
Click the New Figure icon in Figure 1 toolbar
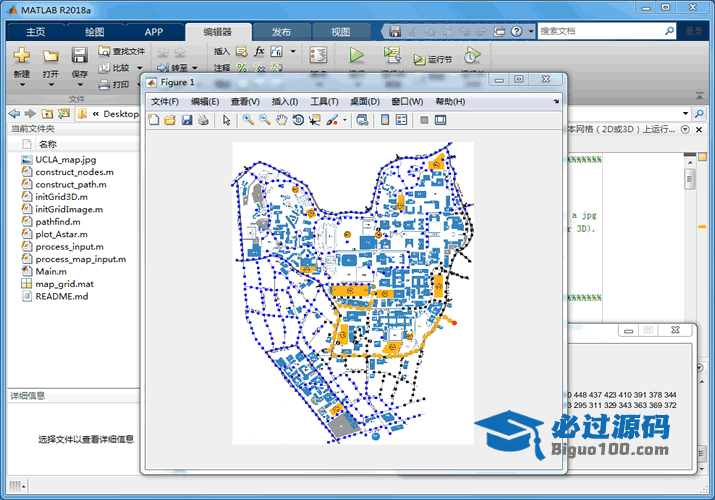(x=154, y=120)
